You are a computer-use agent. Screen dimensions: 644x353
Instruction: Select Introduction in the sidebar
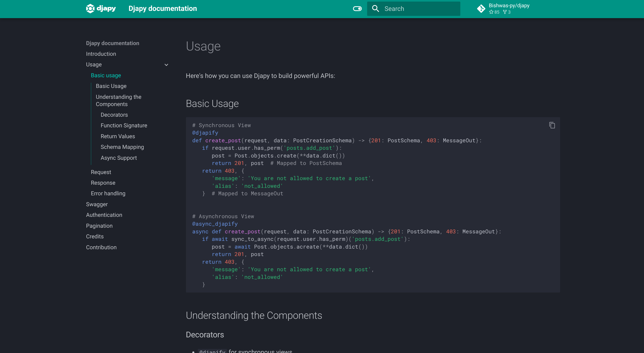pyautogui.click(x=101, y=54)
